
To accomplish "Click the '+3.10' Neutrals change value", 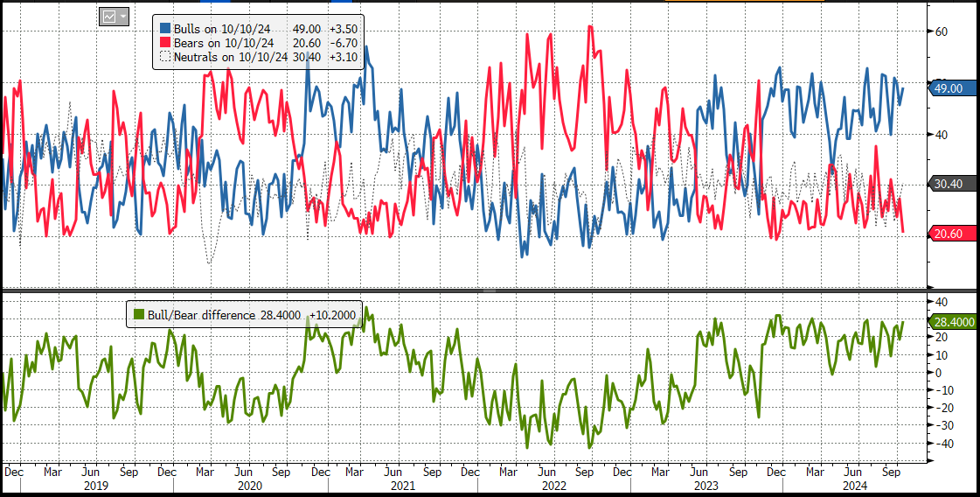I will 344,57.
